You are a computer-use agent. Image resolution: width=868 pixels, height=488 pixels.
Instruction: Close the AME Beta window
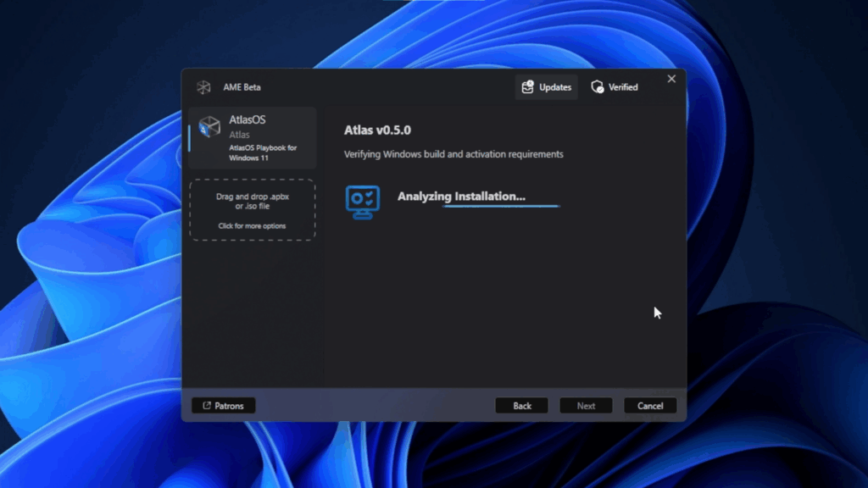[x=671, y=79]
